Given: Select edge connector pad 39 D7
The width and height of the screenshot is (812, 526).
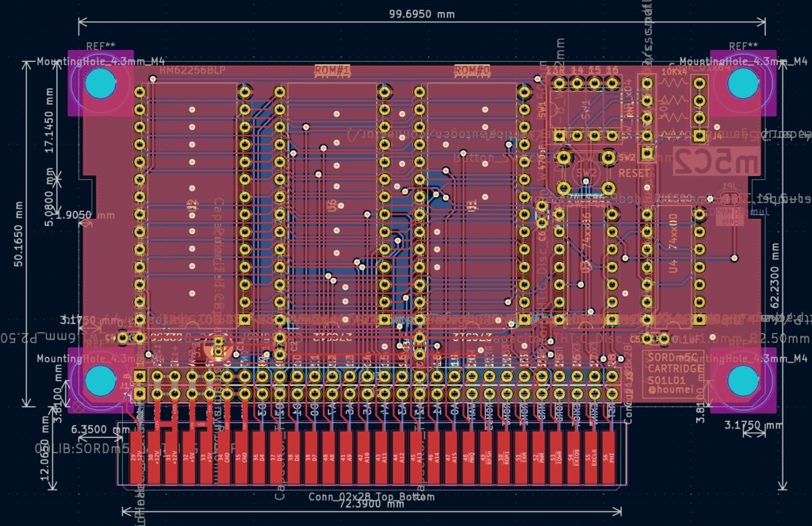Looking at the screenshot, I should coord(311,458).
